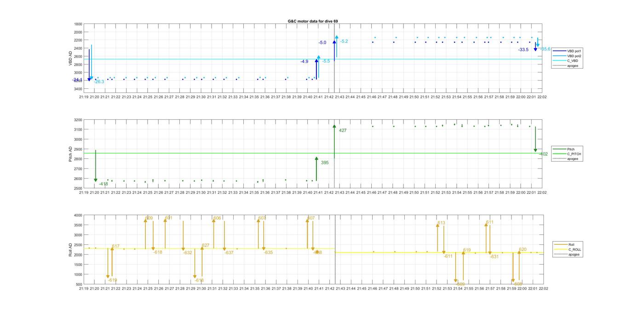Select 'VBD pot2' in the top legend
The width and height of the screenshot is (644, 319).
coord(575,56)
